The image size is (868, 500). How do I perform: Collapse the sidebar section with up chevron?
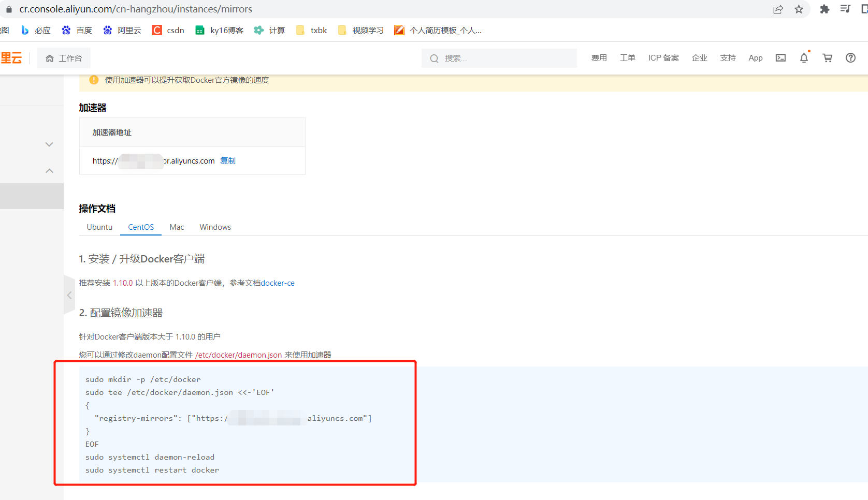49,171
